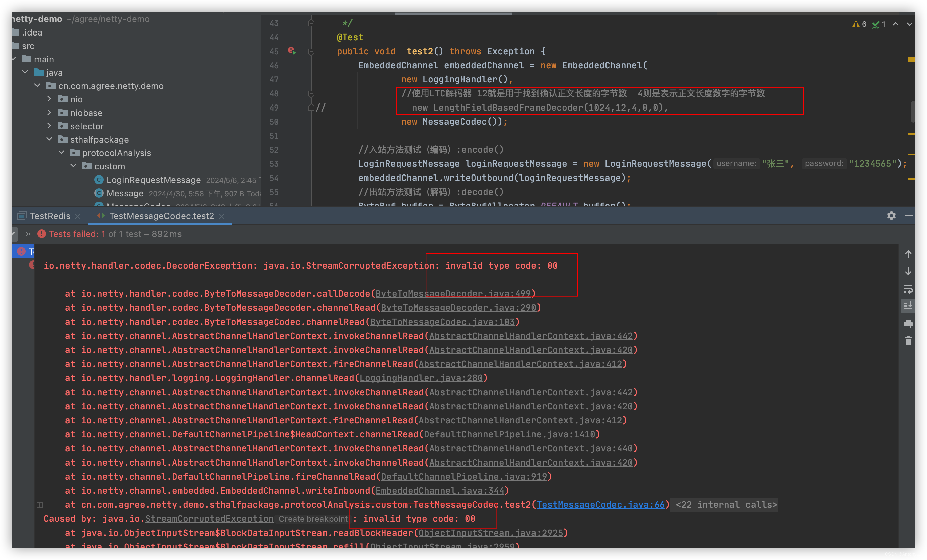Hide the run tool window
Screen dimensions: 927x560
click(x=909, y=216)
